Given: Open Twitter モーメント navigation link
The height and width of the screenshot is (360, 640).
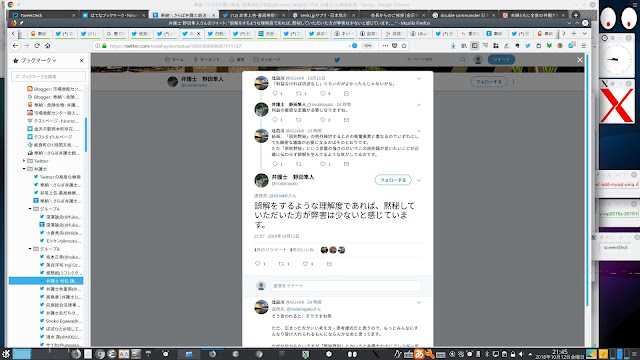Looking at the screenshot, I should point(207,60).
